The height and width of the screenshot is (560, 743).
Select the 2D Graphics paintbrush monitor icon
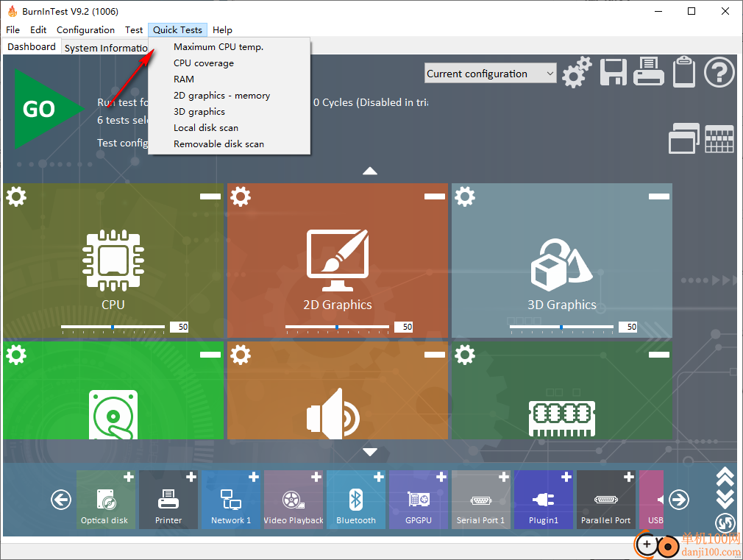[x=338, y=260]
